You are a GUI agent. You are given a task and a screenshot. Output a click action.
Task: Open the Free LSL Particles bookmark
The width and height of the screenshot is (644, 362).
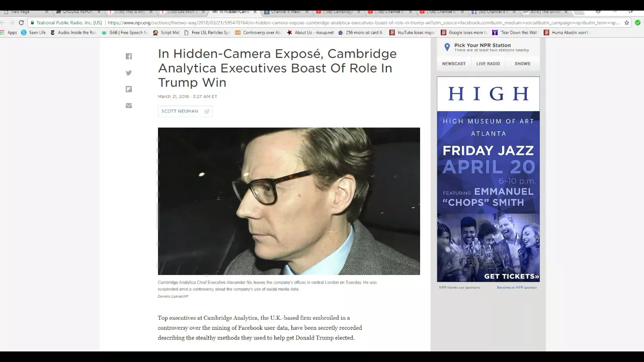point(207,33)
